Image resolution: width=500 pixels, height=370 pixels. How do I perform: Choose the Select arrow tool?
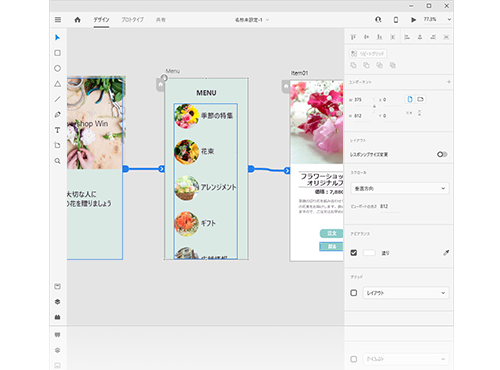57,37
